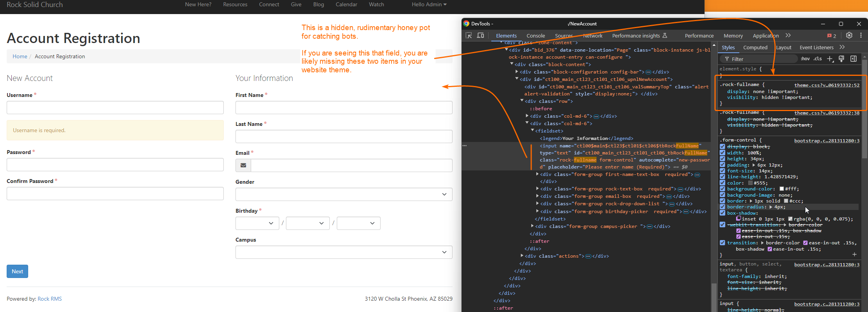The height and width of the screenshot is (312, 868).
Task: Expand the first-name-text-box form-group node
Action: pos(538,174)
